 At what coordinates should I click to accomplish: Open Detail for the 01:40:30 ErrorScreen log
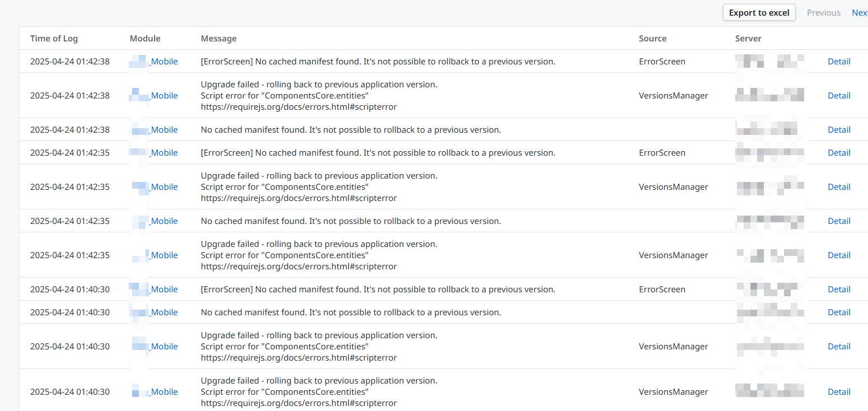[839, 289]
